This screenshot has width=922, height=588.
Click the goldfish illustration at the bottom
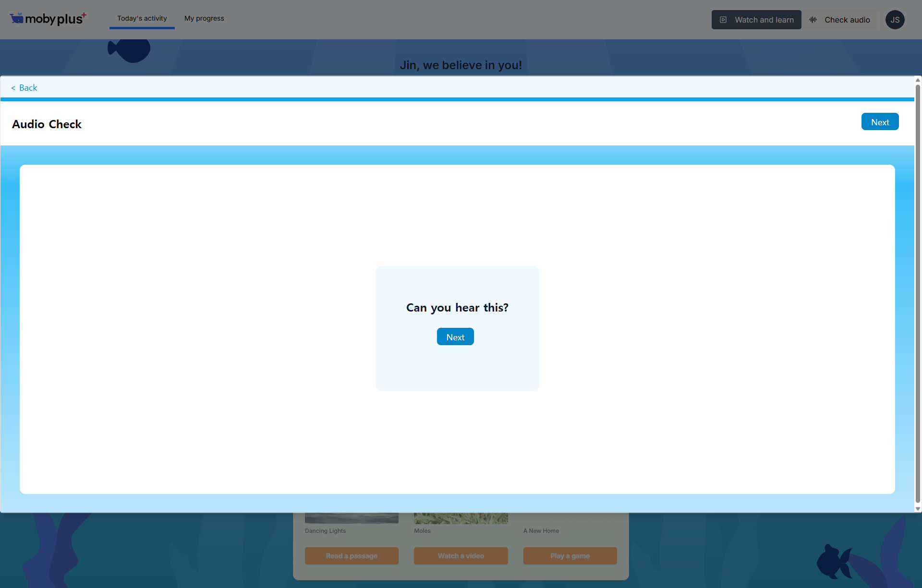pyautogui.click(x=835, y=561)
